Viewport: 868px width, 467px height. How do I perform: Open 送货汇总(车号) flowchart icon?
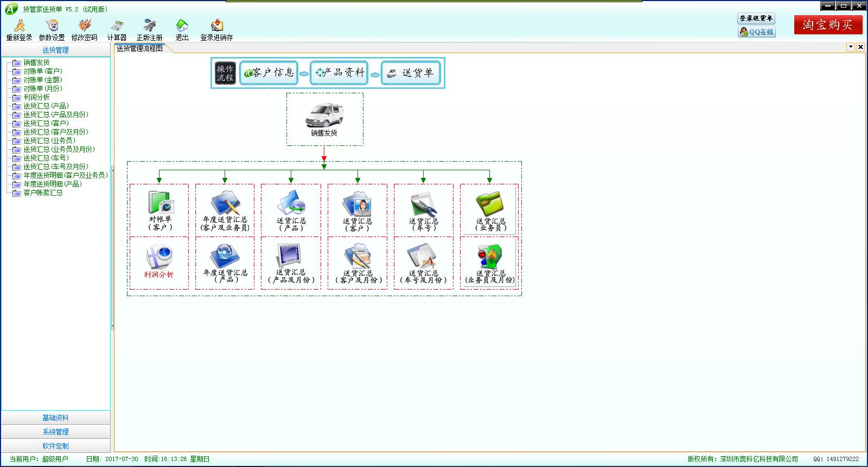click(424, 210)
